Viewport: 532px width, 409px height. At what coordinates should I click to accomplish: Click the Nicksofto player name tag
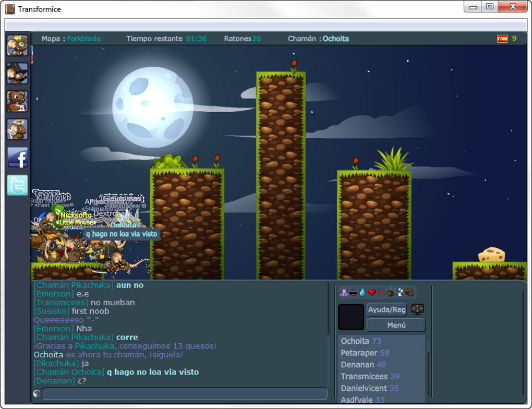coord(76,215)
